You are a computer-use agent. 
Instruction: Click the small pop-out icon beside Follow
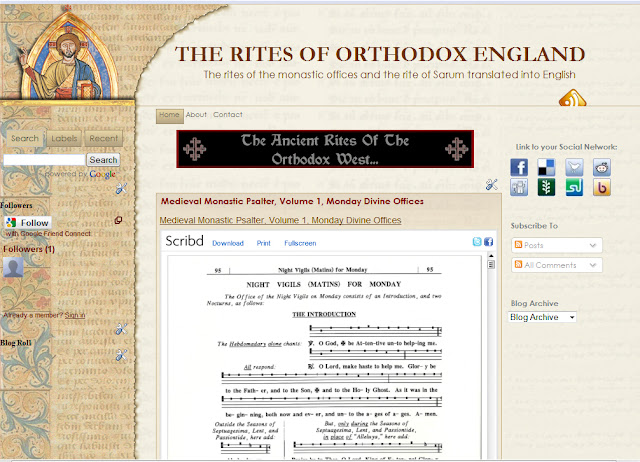[x=118, y=220]
